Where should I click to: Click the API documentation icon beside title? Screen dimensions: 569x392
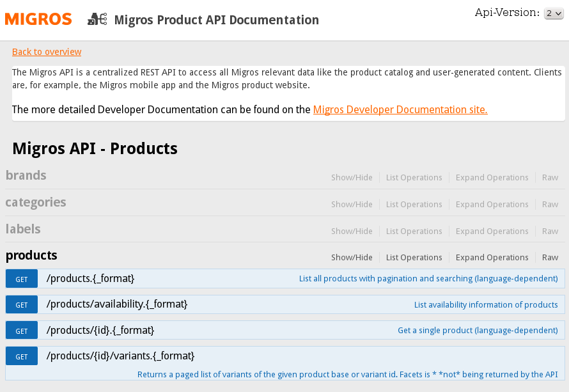point(97,19)
